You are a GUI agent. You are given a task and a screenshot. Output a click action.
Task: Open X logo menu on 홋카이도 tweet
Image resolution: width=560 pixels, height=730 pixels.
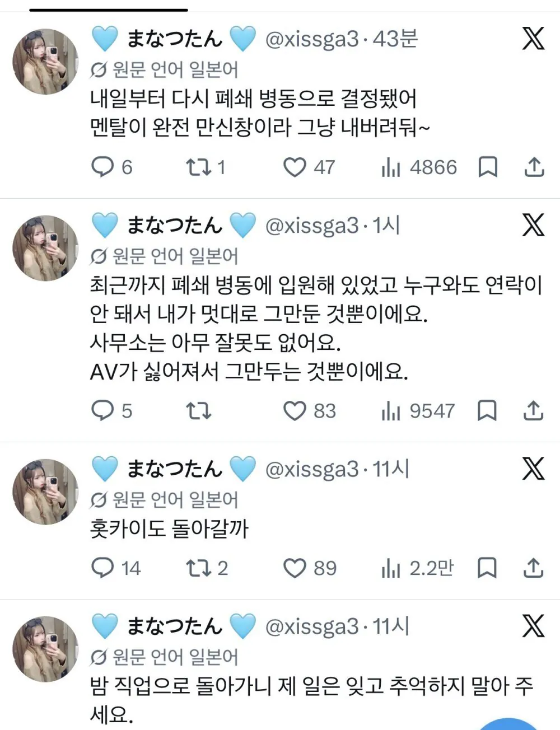(x=533, y=467)
